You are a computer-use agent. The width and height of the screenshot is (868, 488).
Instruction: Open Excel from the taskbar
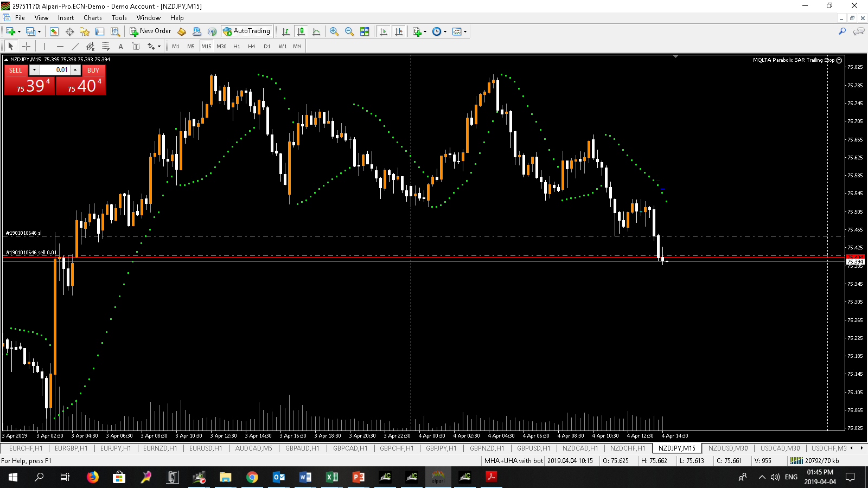(x=331, y=477)
